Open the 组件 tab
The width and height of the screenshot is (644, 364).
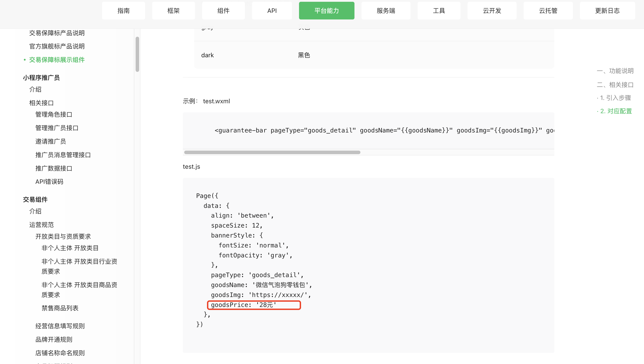[223, 11]
